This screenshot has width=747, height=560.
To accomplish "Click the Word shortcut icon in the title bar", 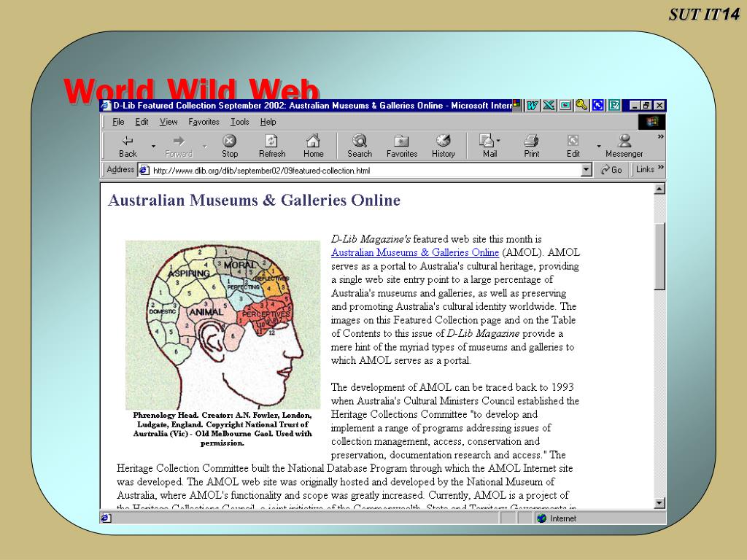I will 532,105.
